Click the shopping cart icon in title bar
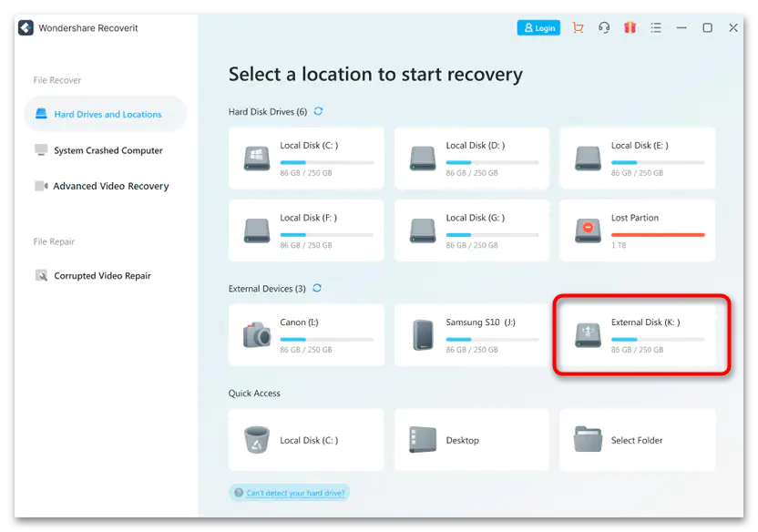This screenshot has width=758, height=532. pos(578,28)
